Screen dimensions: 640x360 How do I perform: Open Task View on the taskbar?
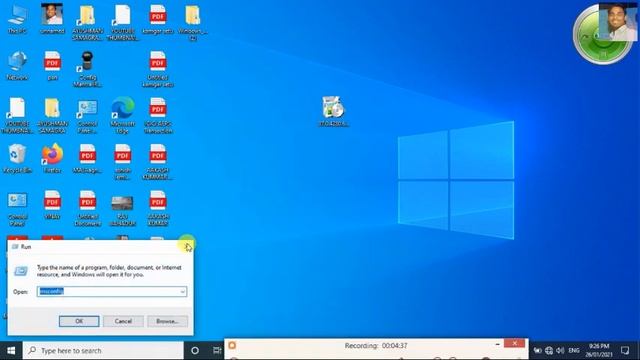[217, 350]
